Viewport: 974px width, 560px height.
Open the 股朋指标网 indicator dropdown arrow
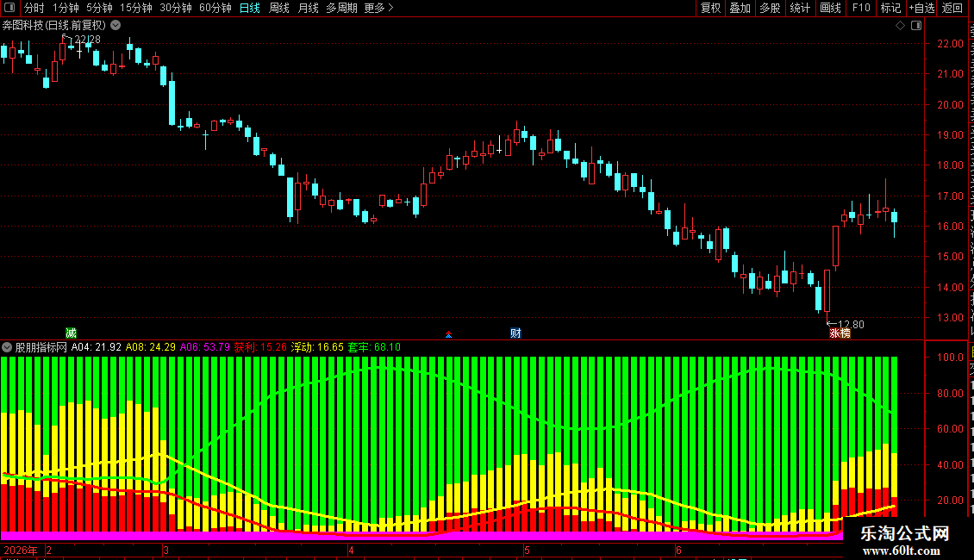7,348
